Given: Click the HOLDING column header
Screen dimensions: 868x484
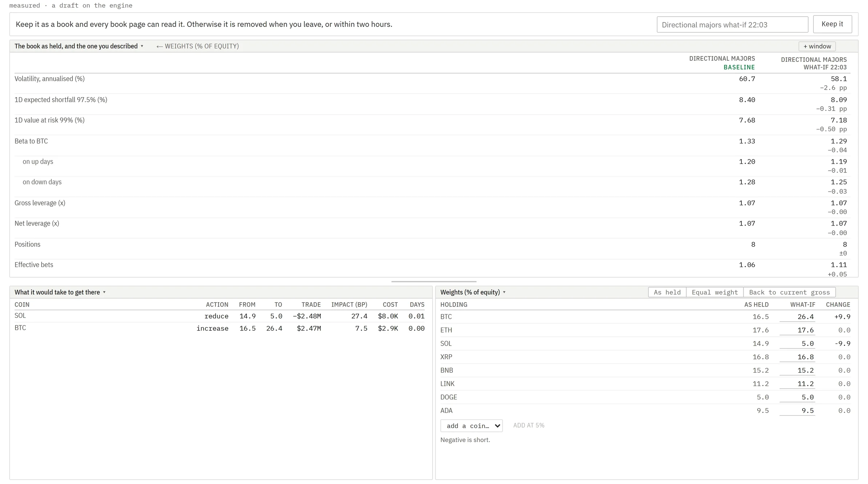Looking at the screenshot, I should pos(454,305).
